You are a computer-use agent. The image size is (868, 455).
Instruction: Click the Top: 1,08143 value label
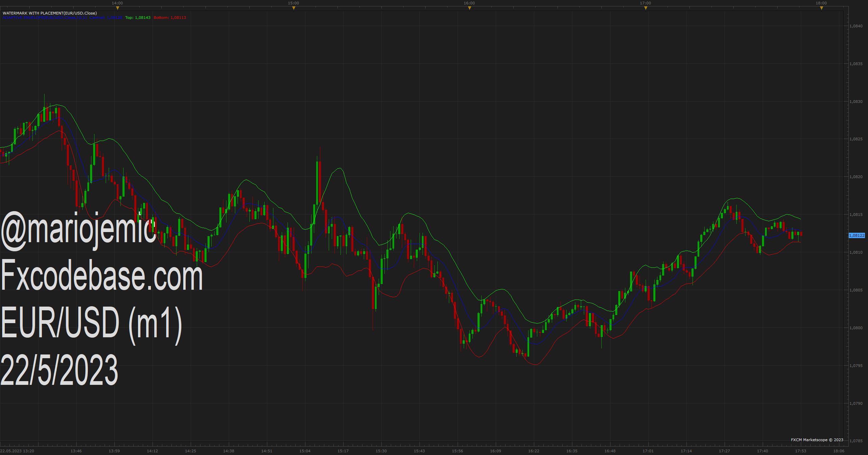pos(138,18)
